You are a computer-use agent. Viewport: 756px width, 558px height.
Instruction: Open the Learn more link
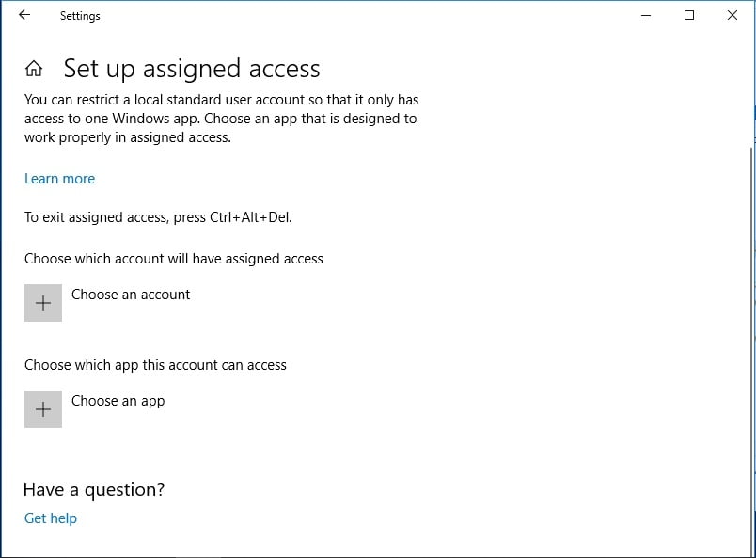pos(59,179)
